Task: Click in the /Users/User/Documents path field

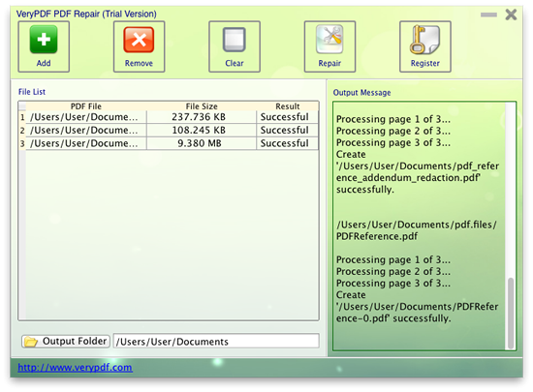Action: [x=216, y=341]
